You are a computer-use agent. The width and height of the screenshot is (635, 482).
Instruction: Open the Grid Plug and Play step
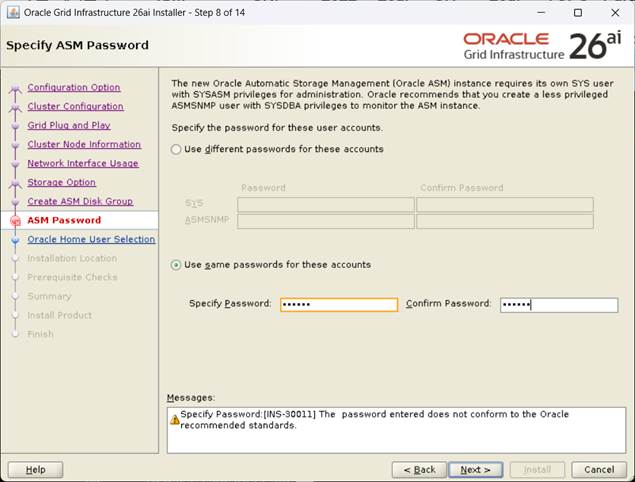pos(69,126)
